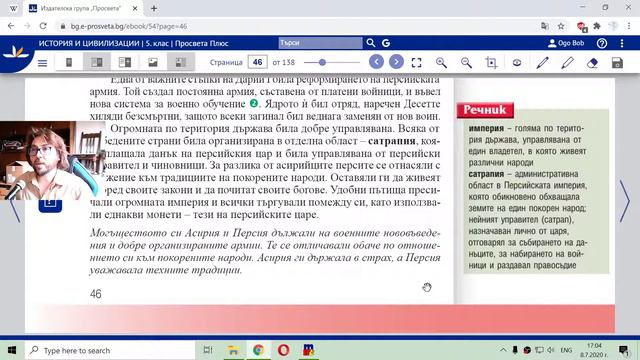The height and width of the screenshot is (360, 640).
Task: Bookmark this page with the star
Action: click(x=561, y=26)
